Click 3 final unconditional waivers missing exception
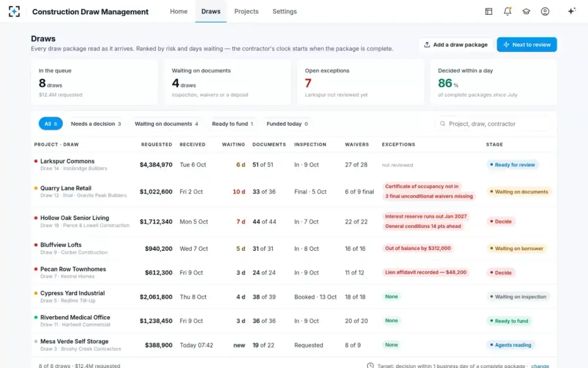Viewport: 588px width, 368px height. tap(429, 196)
